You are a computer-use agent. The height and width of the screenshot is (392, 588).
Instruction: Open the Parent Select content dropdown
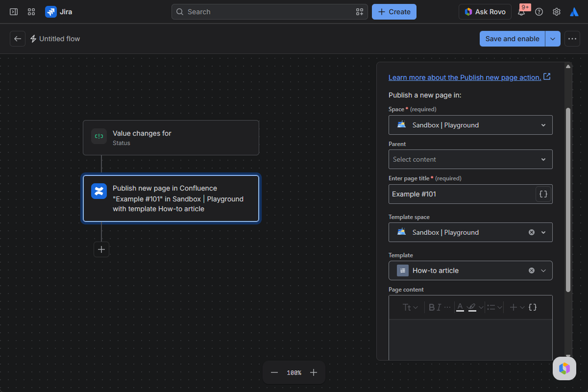470,160
